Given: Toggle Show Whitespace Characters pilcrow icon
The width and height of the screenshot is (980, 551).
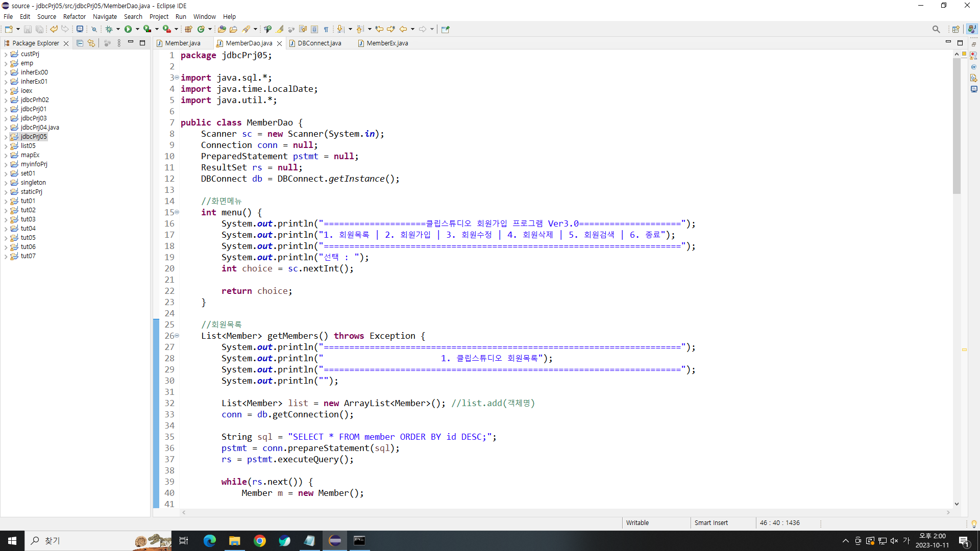Looking at the screenshot, I should (x=326, y=29).
